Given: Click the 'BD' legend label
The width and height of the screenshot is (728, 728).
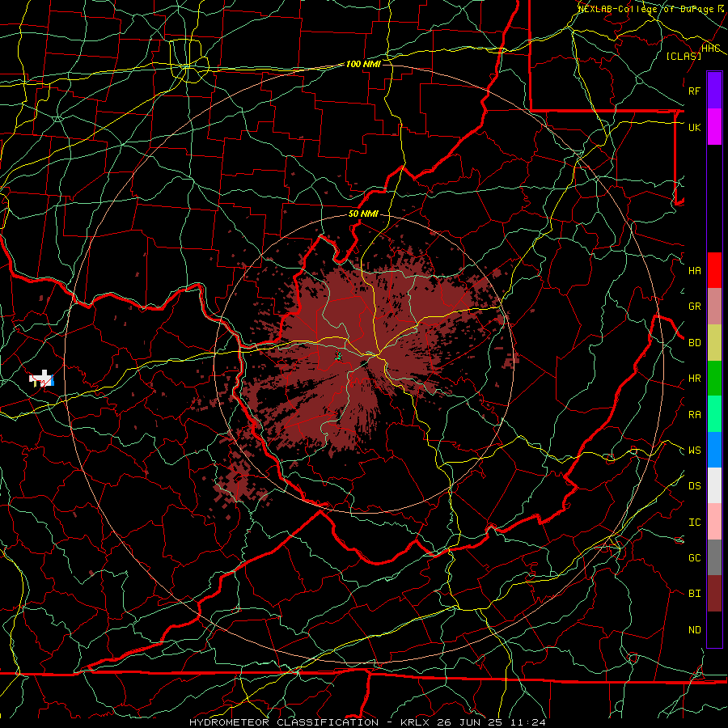Looking at the screenshot, I should pos(694,343).
